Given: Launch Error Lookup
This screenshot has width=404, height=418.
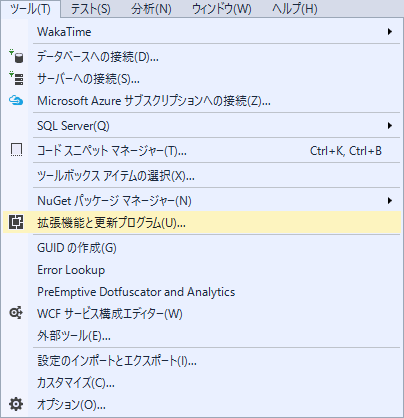Looking at the screenshot, I should pos(202,270).
